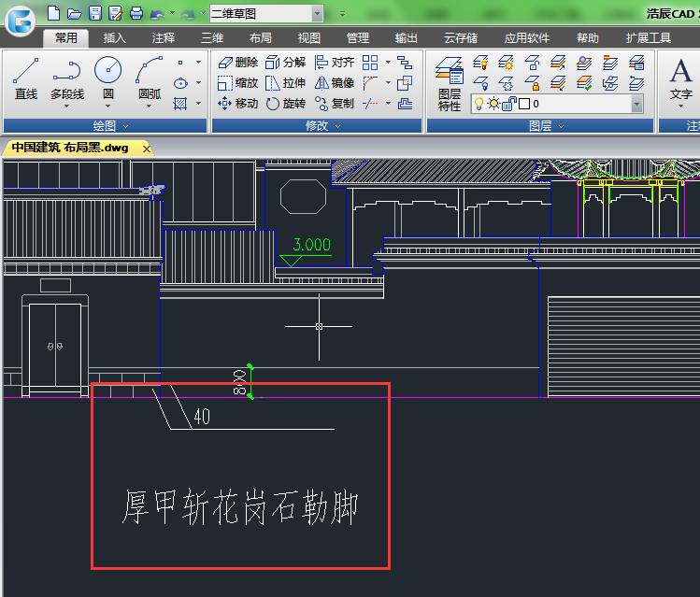Screen dimensions: 700x597
Task: Click the 旋转 rotate tool
Action: point(286,104)
